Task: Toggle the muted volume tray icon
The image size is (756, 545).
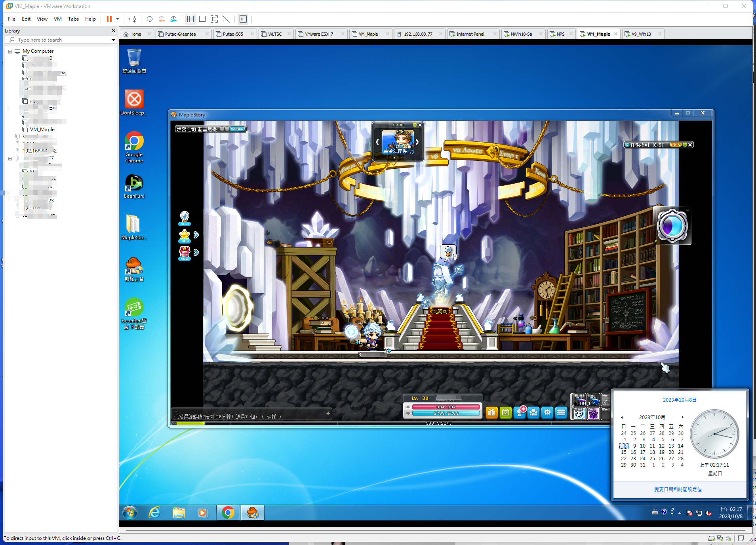Action: 708,513
